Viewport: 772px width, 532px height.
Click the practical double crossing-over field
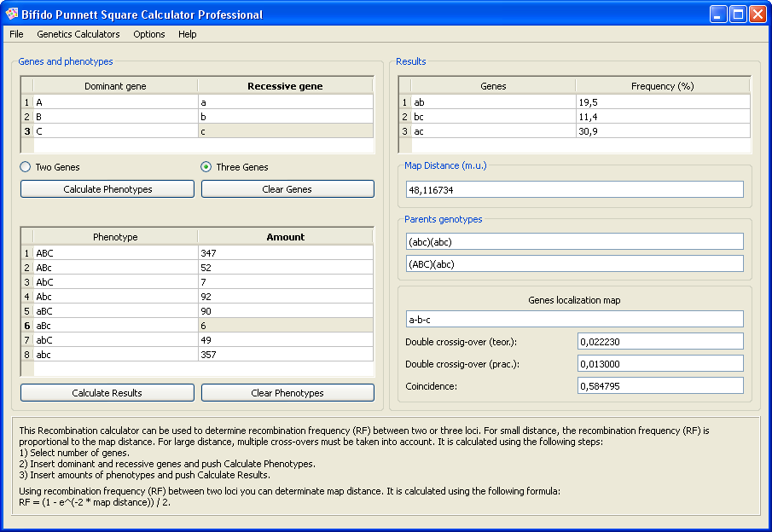click(660, 364)
